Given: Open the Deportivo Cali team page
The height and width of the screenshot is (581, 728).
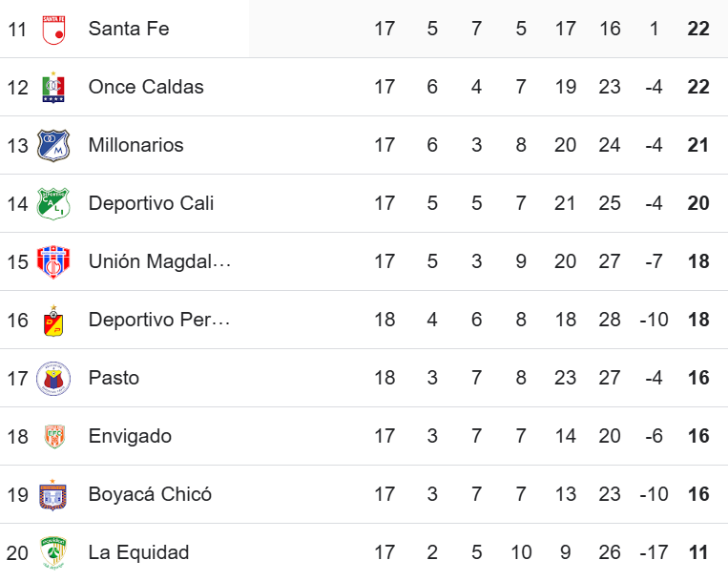Looking at the screenshot, I should point(151,203).
